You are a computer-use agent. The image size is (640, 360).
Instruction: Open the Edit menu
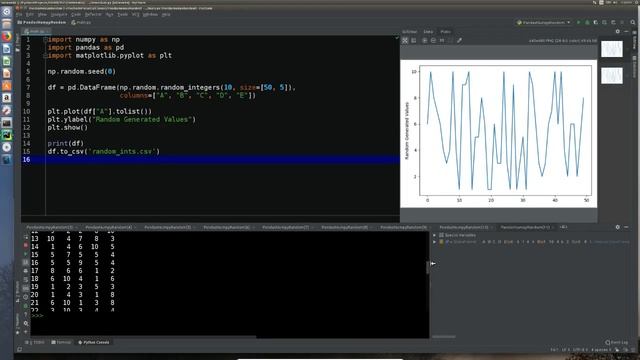(x=30, y=14)
